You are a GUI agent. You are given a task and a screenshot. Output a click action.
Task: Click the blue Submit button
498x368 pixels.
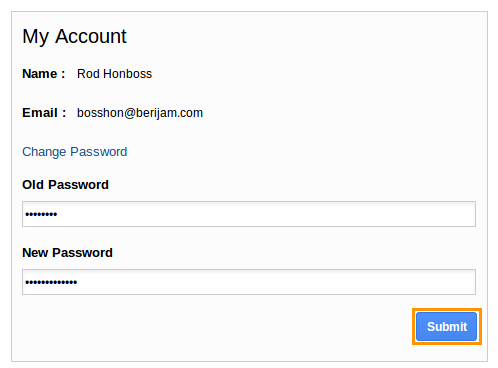(447, 326)
